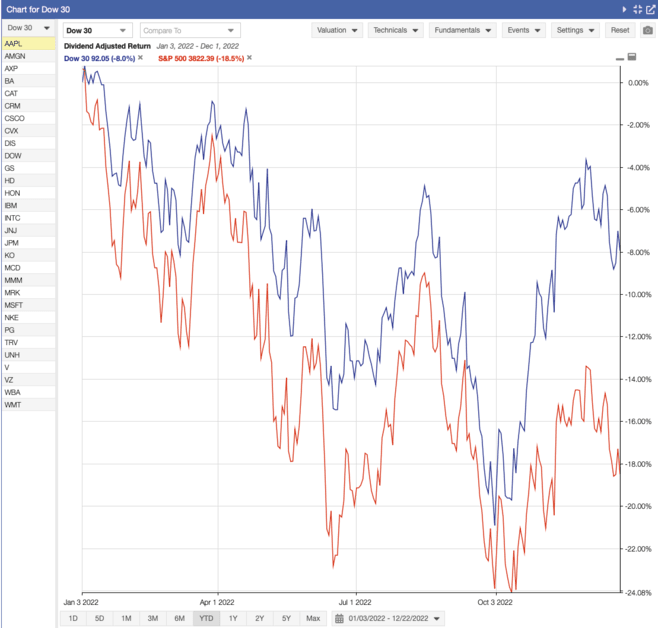Select WBA in the ticker list

(29, 392)
